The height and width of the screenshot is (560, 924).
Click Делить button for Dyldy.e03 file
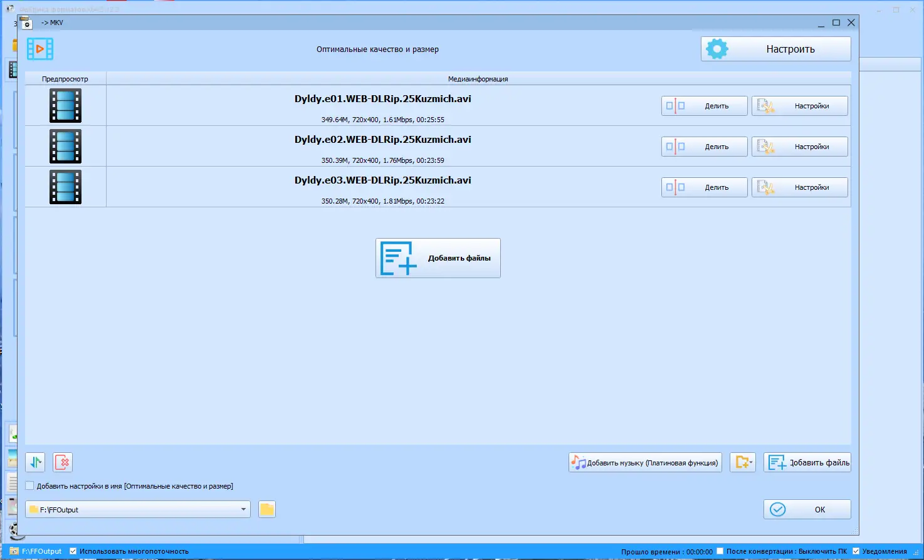coord(704,187)
